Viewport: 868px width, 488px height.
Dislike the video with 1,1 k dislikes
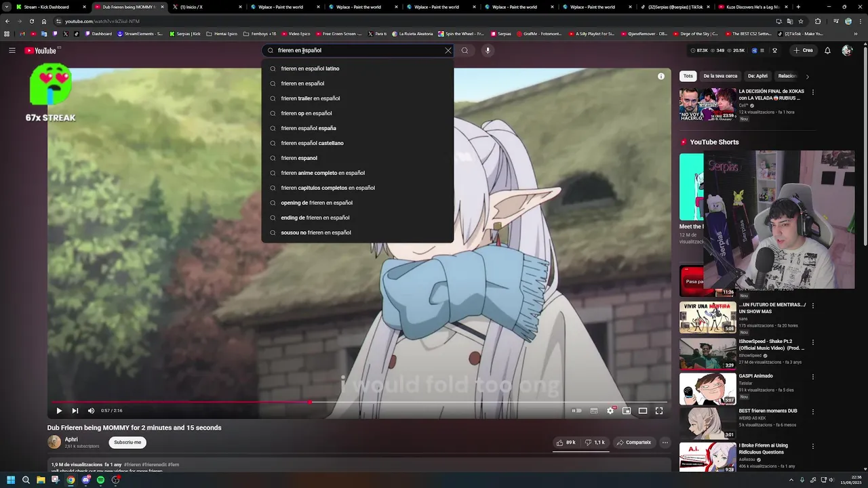click(595, 443)
